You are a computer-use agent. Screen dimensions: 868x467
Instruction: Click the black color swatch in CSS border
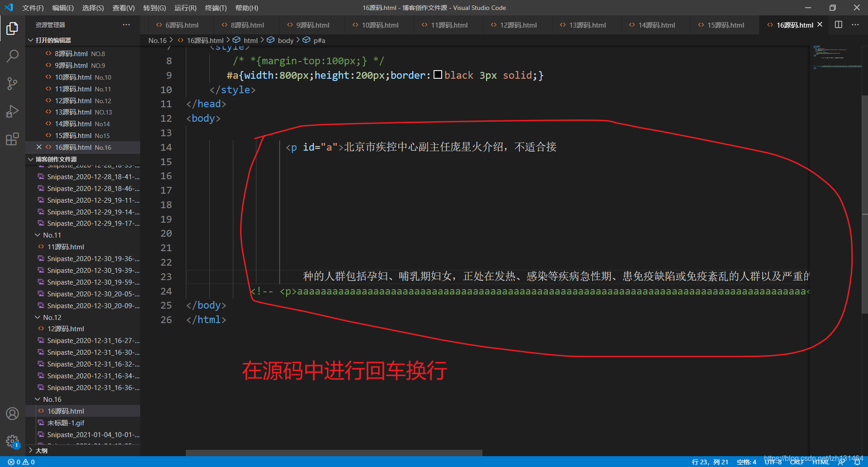point(438,75)
